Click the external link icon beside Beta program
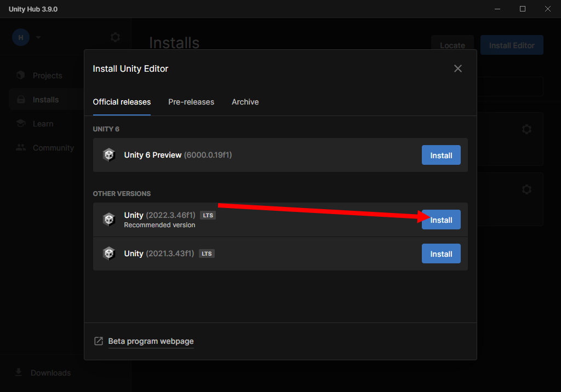The image size is (561, 392). pos(99,341)
